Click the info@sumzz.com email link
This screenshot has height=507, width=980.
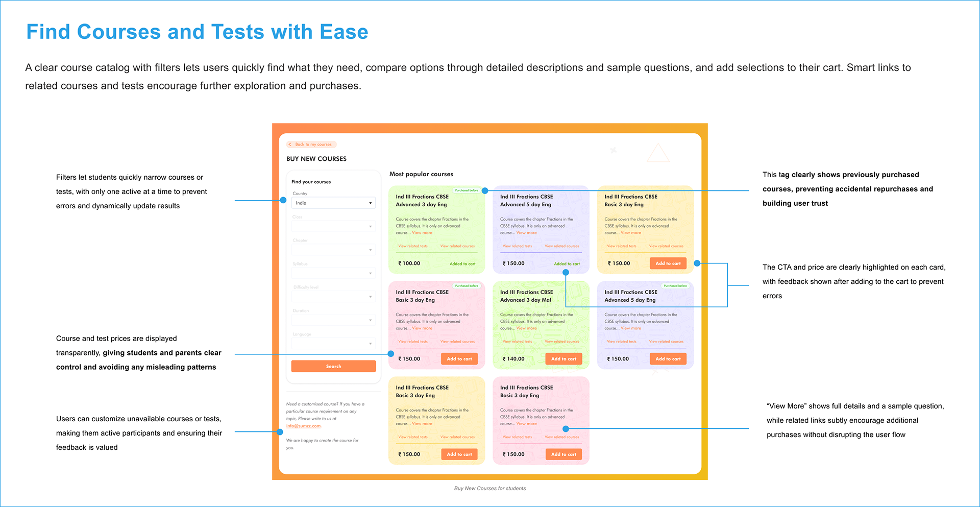[x=303, y=426]
